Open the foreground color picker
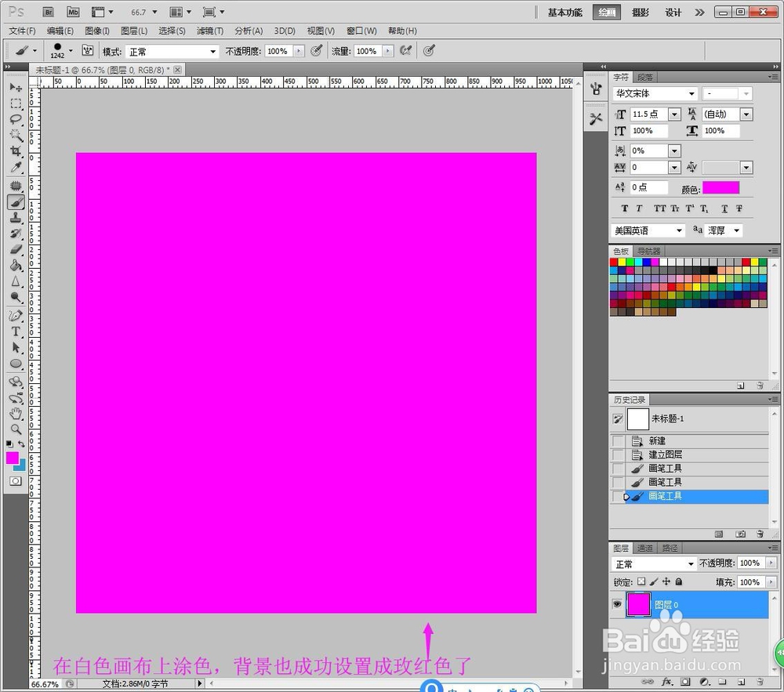784x692 pixels. 13,458
